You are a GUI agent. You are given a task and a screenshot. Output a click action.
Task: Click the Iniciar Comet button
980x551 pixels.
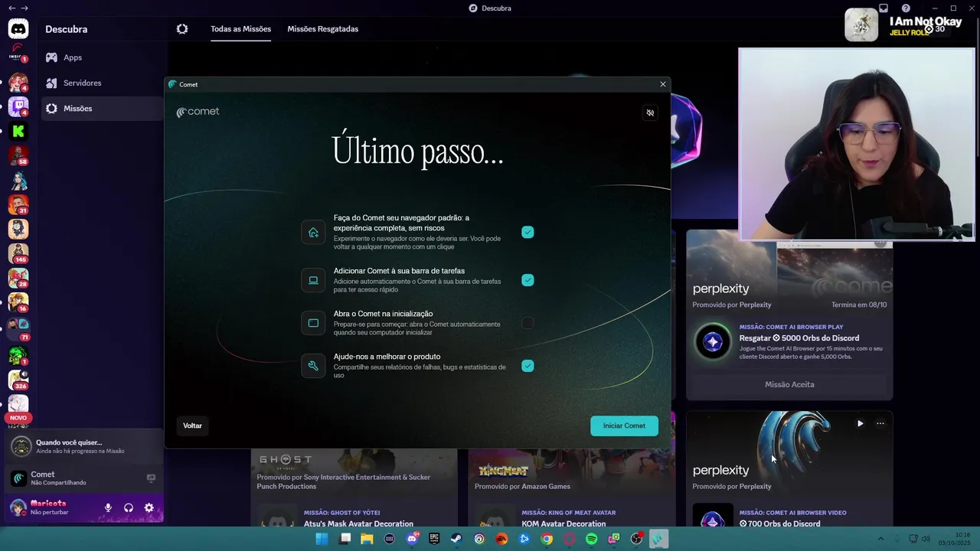[624, 425]
